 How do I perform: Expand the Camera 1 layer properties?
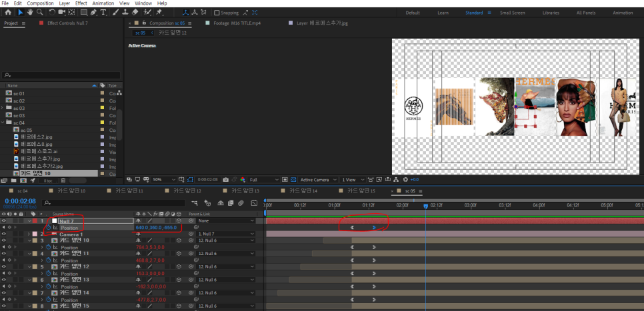(29, 234)
